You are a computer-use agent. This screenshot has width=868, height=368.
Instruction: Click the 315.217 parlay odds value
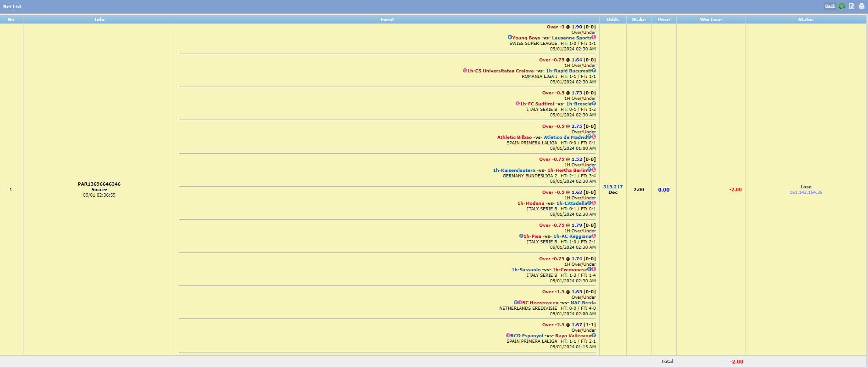point(612,187)
